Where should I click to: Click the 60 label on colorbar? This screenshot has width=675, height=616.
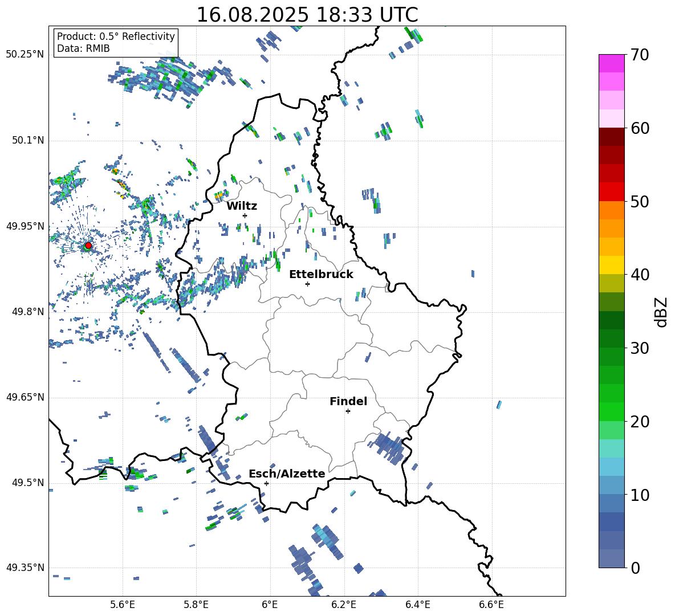[640, 128]
